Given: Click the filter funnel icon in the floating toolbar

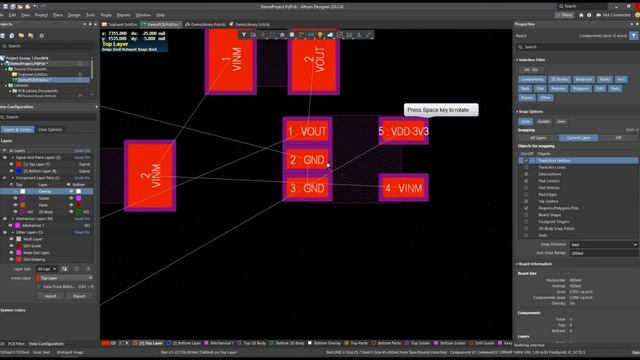Looking at the screenshot, I should tap(244, 35).
